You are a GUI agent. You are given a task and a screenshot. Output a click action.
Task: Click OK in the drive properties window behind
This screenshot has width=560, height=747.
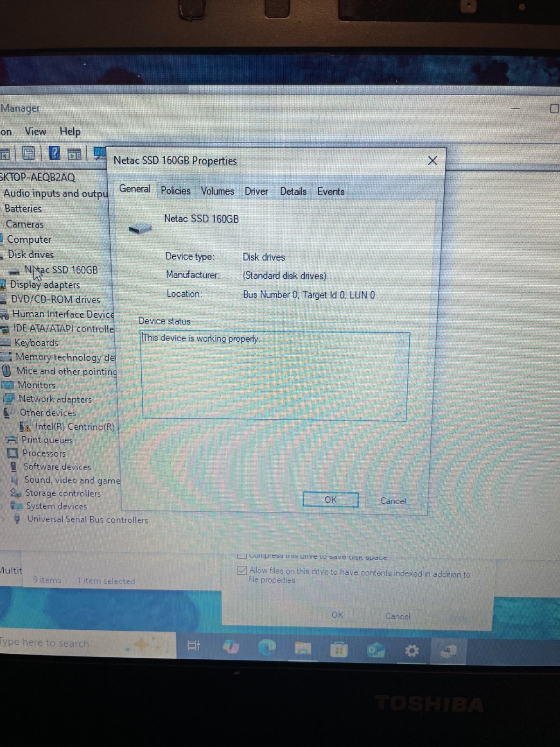point(337,615)
